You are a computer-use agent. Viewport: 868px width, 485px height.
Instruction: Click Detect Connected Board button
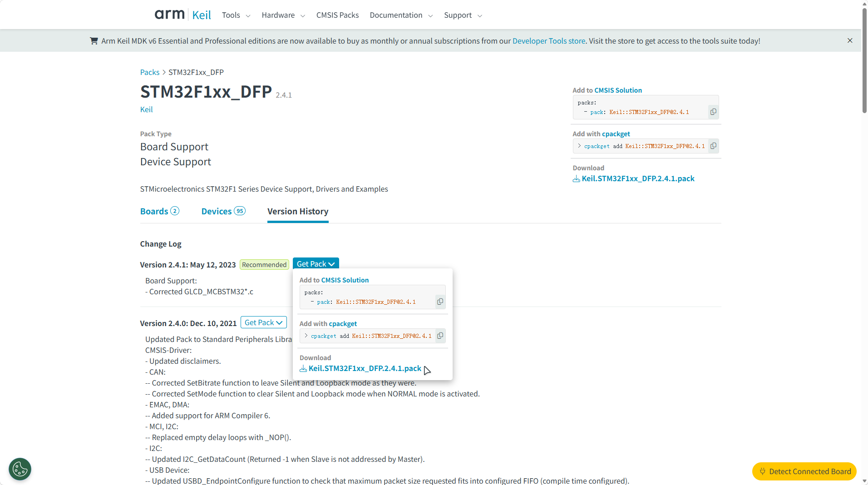[804, 471]
